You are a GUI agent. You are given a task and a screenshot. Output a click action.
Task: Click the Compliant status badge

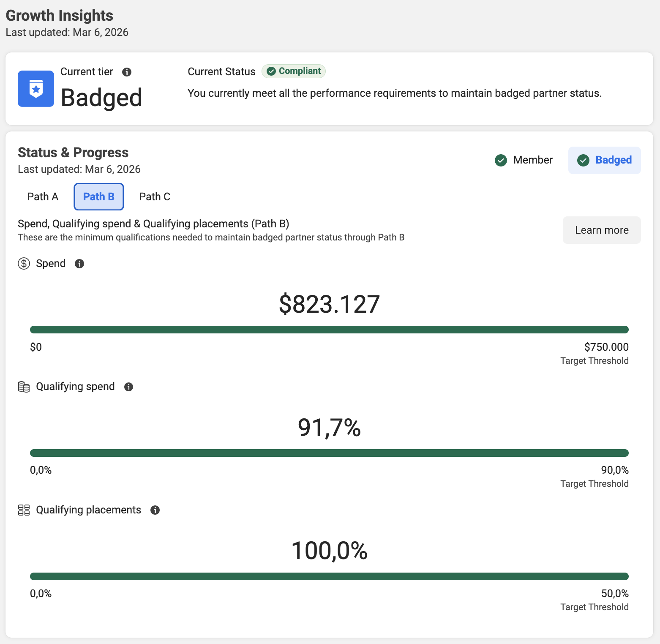[x=294, y=71]
